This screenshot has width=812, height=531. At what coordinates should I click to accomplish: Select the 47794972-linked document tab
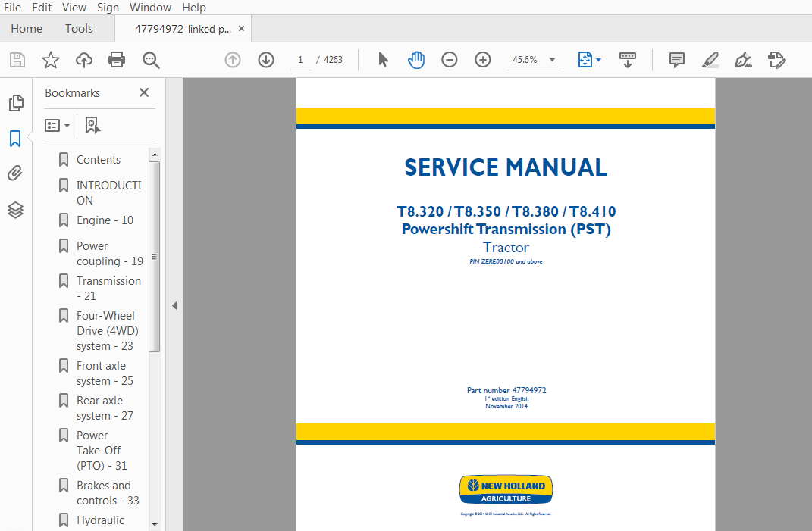[x=182, y=29]
